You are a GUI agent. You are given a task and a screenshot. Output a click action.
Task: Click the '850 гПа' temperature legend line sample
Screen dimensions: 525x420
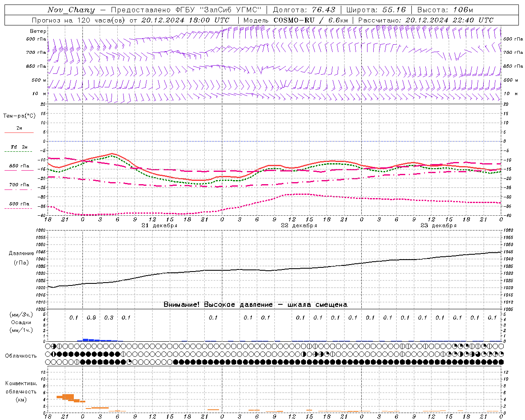click(19, 170)
